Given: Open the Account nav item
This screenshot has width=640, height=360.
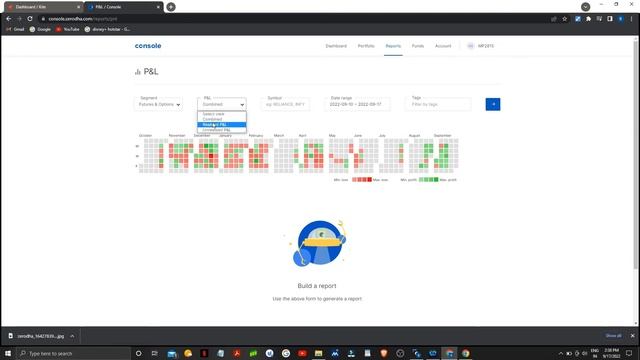Looking at the screenshot, I should (x=443, y=46).
